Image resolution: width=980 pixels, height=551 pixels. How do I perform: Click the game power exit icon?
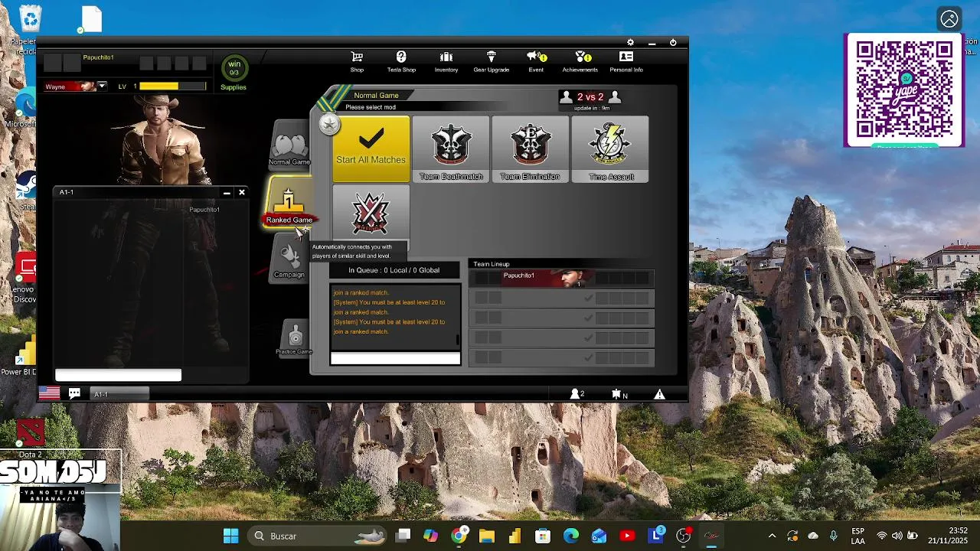pyautogui.click(x=673, y=43)
